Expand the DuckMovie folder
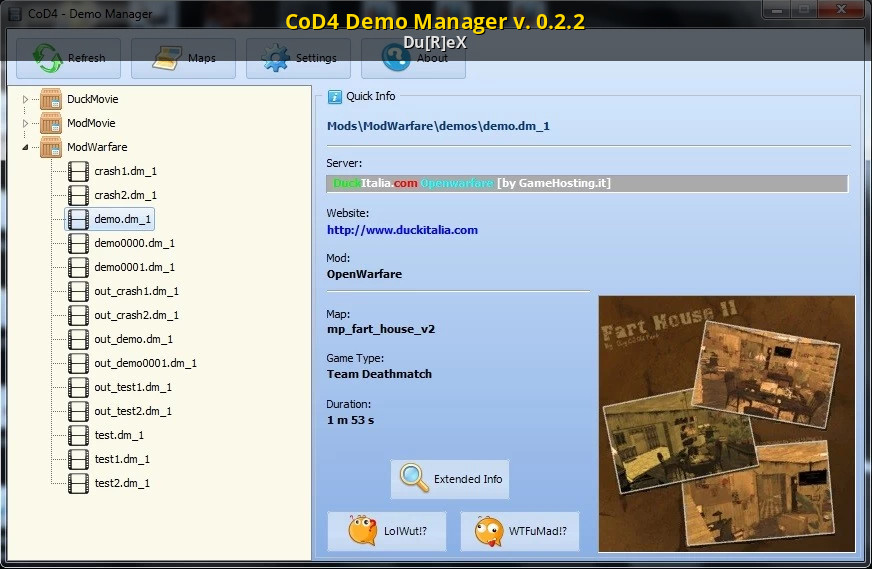This screenshot has width=872, height=569. (x=25, y=99)
